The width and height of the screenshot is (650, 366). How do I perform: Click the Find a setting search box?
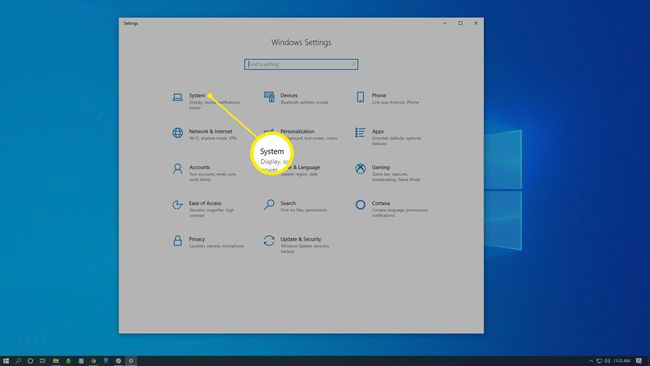(301, 64)
